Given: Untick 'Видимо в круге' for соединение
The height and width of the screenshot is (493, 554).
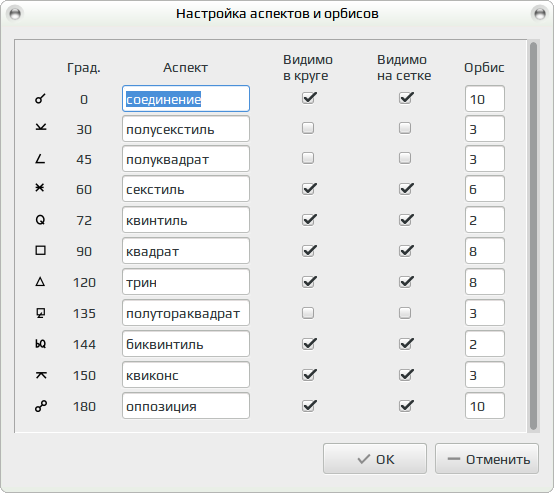Looking at the screenshot, I should pos(308,98).
